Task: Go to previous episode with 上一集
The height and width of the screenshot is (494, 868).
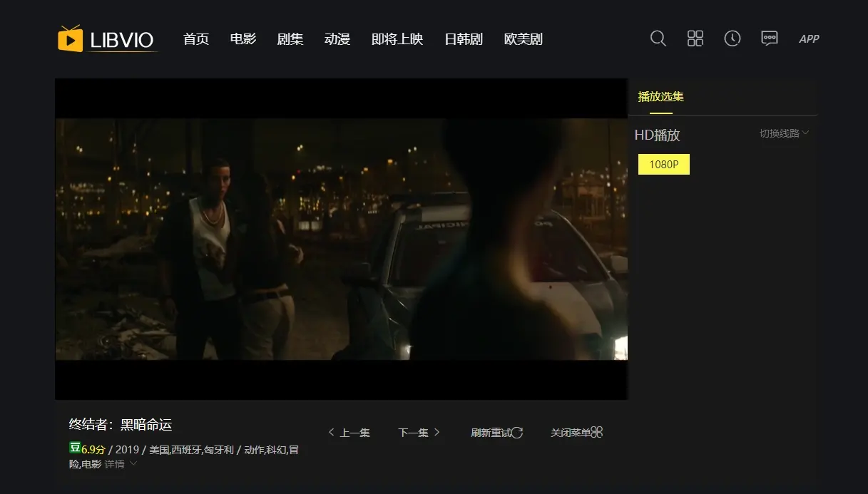Action: pyautogui.click(x=351, y=432)
